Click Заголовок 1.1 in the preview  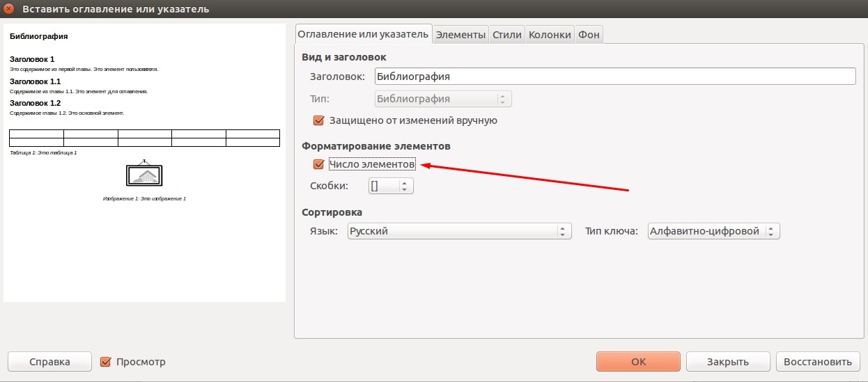click(x=35, y=81)
